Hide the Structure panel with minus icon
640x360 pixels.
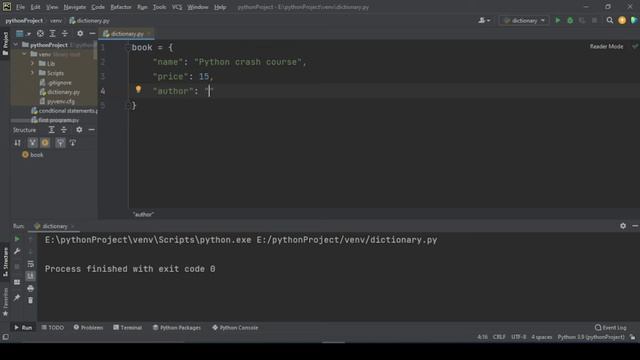tap(91, 130)
